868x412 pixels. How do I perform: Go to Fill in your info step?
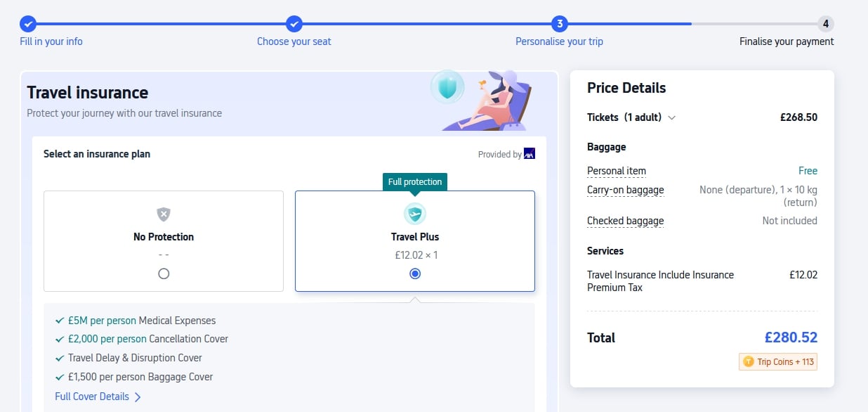click(x=51, y=41)
